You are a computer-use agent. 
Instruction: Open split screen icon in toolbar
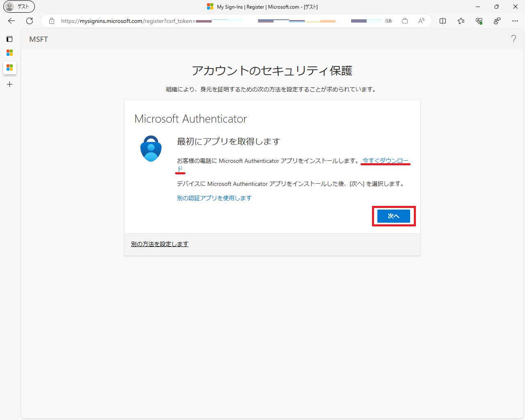(x=443, y=21)
